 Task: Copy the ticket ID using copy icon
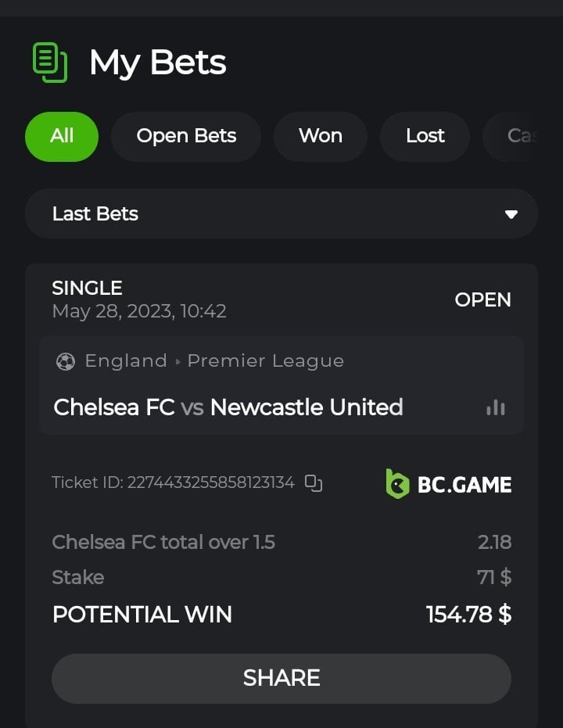[314, 483]
